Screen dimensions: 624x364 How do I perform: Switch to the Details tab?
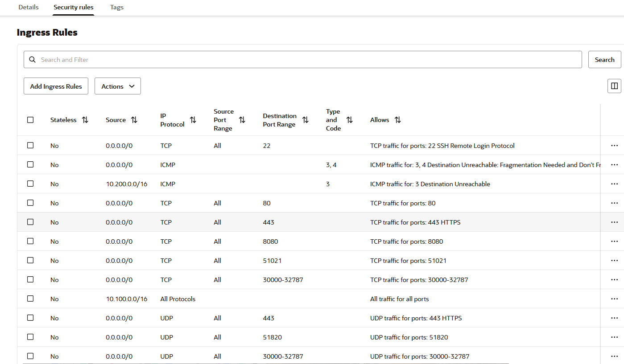[29, 7]
